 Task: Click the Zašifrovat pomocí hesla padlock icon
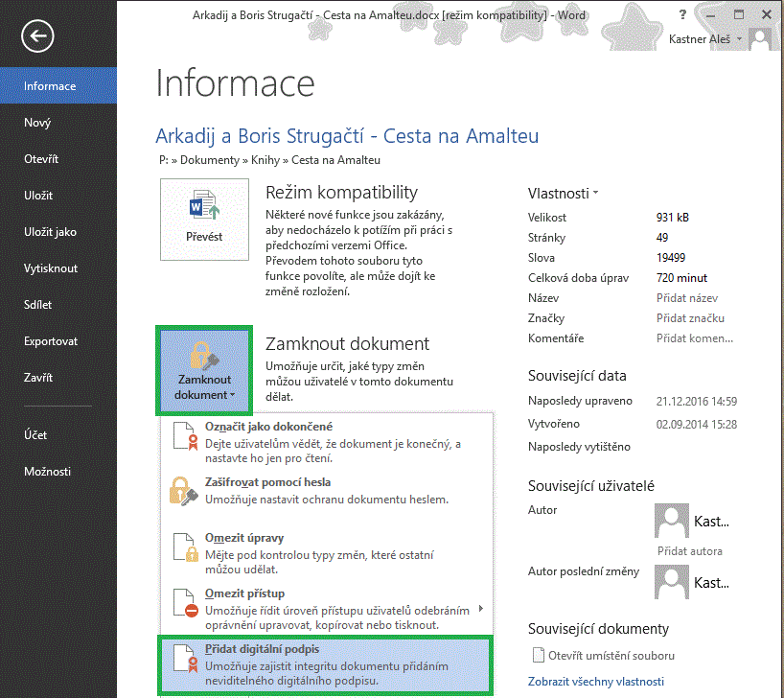(185, 491)
